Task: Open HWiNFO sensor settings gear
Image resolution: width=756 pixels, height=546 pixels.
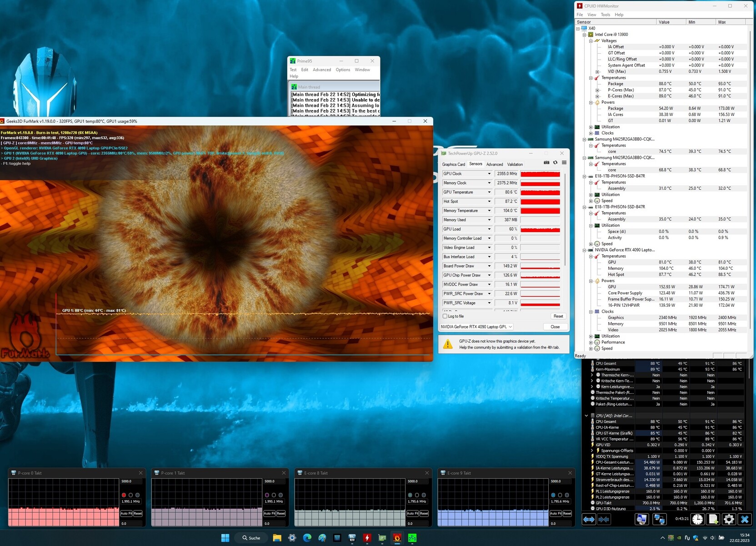Action: point(729,519)
